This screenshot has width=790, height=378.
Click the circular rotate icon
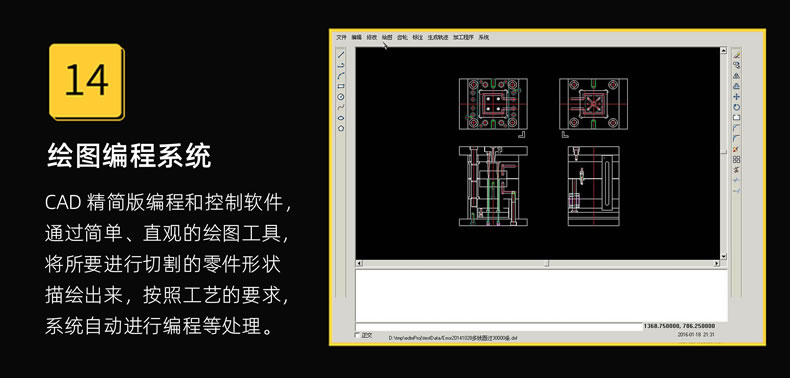click(736, 107)
